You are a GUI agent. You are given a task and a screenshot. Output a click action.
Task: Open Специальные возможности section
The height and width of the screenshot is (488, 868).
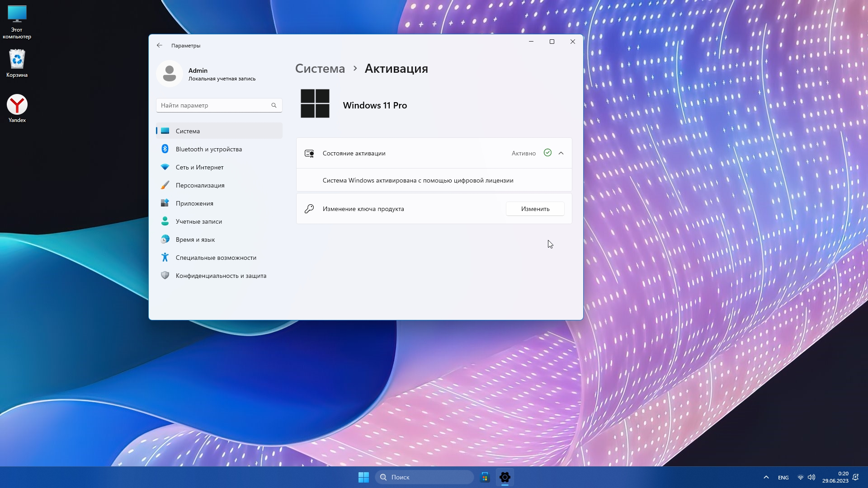tap(216, 258)
